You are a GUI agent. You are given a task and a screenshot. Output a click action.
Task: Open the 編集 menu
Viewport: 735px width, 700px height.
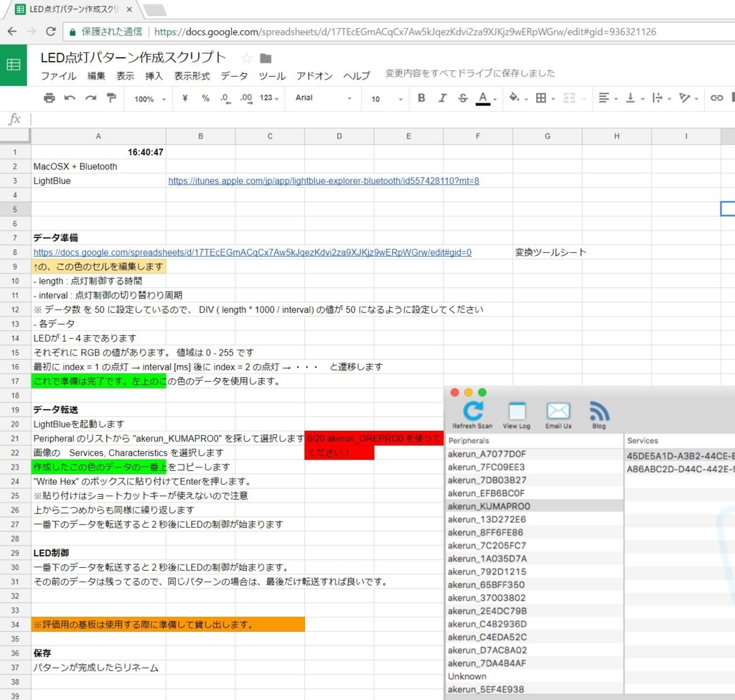(x=96, y=76)
